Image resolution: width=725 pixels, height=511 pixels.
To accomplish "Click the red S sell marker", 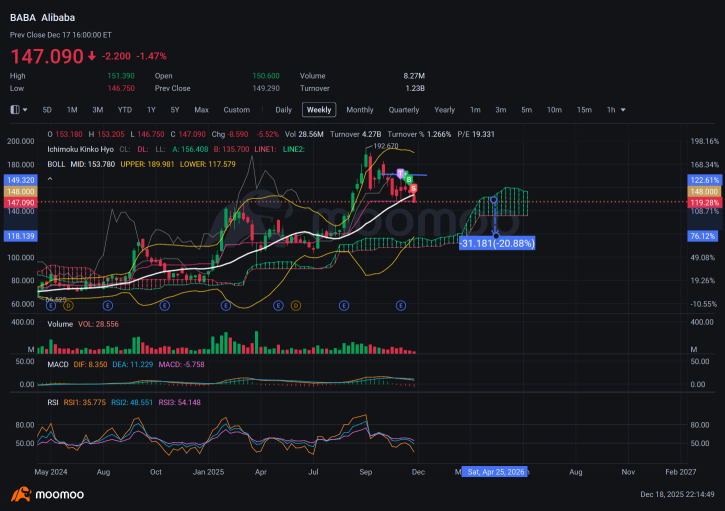I will click(413, 188).
